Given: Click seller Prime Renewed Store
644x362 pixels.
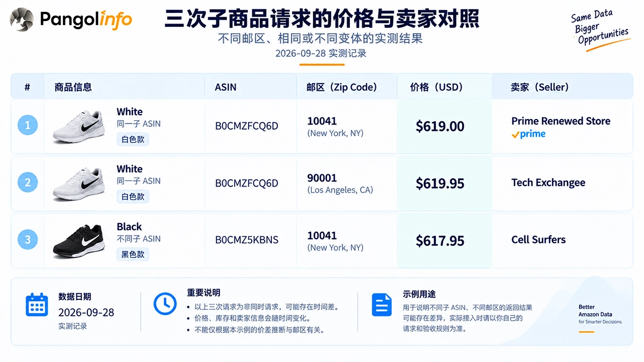Looking at the screenshot, I should pyautogui.click(x=561, y=121).
